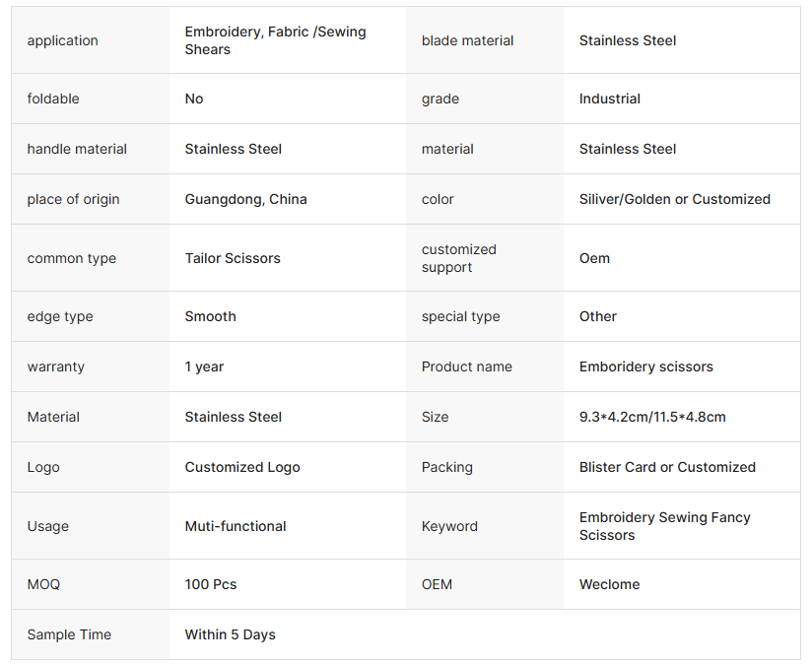This screenshot has width=812, height=665.
Task: Select the '9.3*4.2cm/11.5*4.8cm' size value
Action: click(652, 417)
